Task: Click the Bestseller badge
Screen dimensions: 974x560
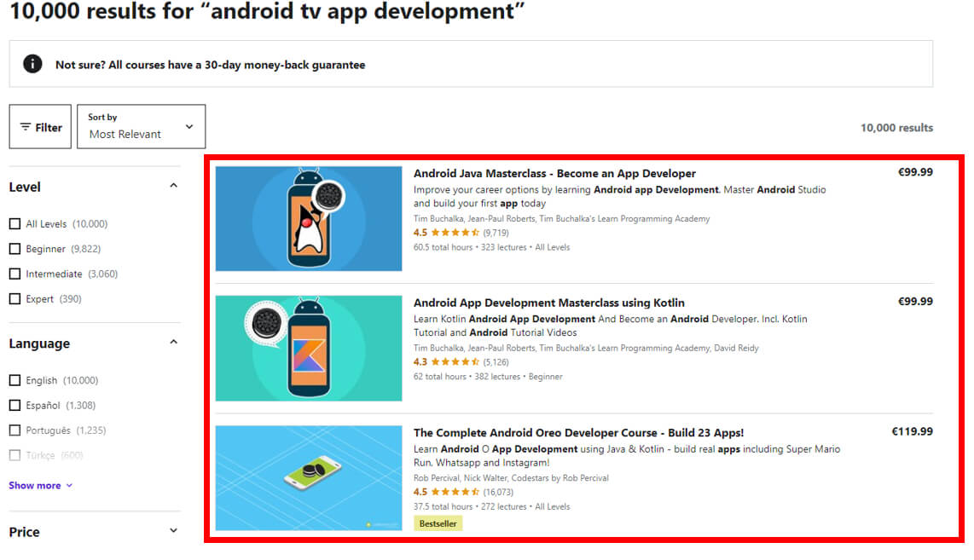Action: [438, 523]
